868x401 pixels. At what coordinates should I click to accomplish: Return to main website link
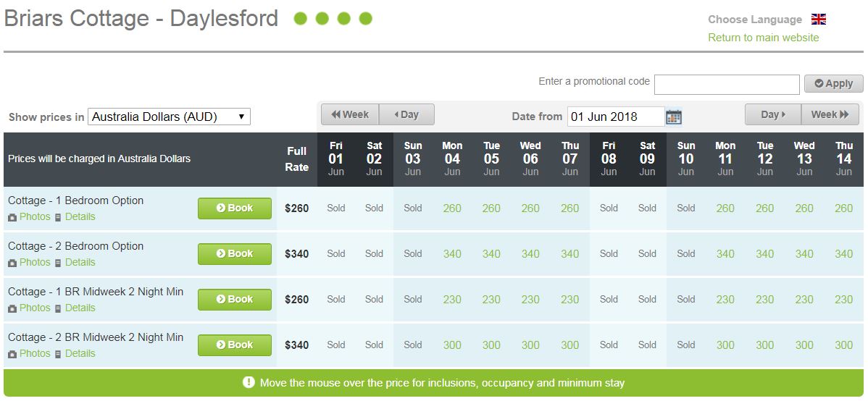(x=764, y=38)
